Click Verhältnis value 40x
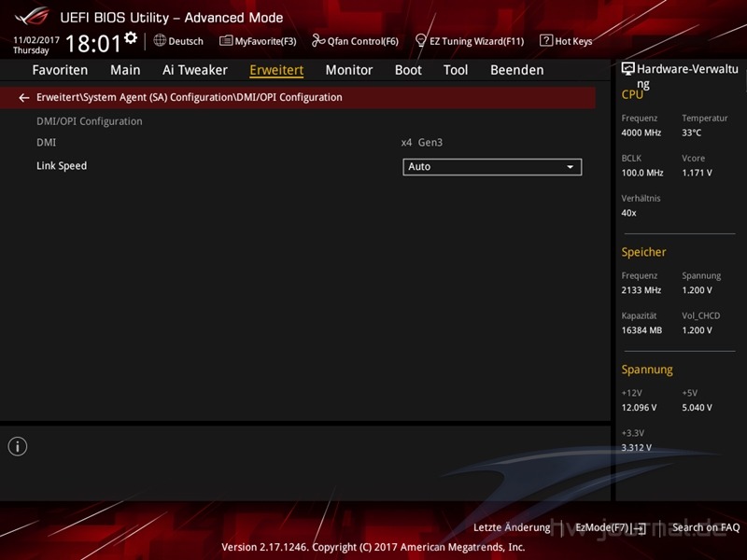The image size is (747, 560). (x=628, y=213)
